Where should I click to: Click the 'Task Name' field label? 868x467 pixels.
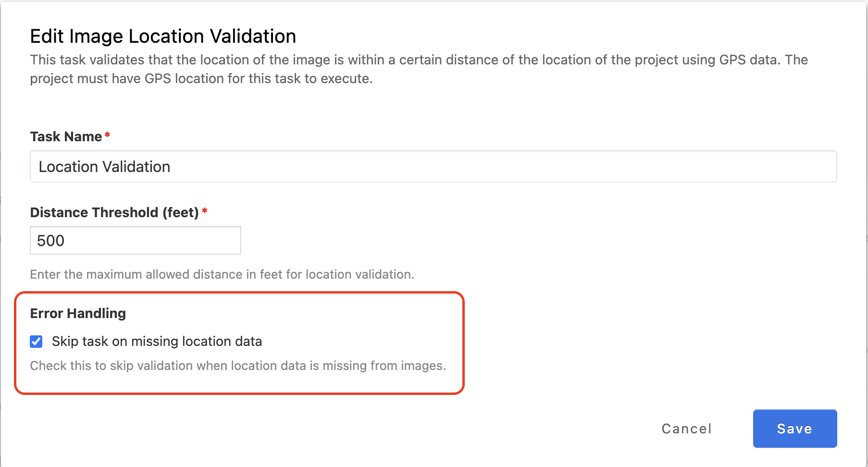(66, 137)
